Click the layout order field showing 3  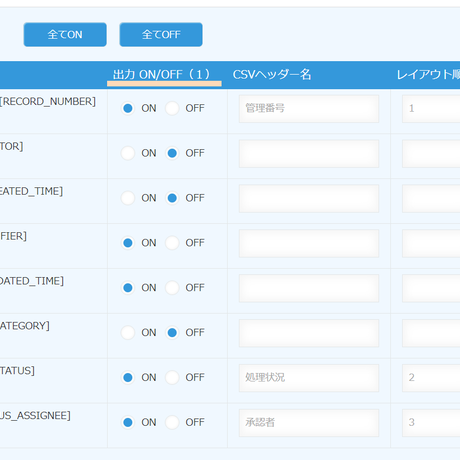(431, 423)
